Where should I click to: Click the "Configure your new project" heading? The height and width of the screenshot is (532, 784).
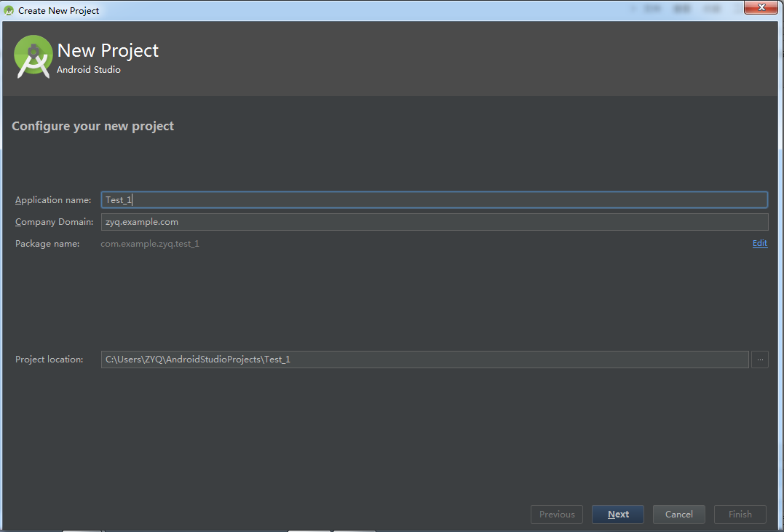point(92,126)
